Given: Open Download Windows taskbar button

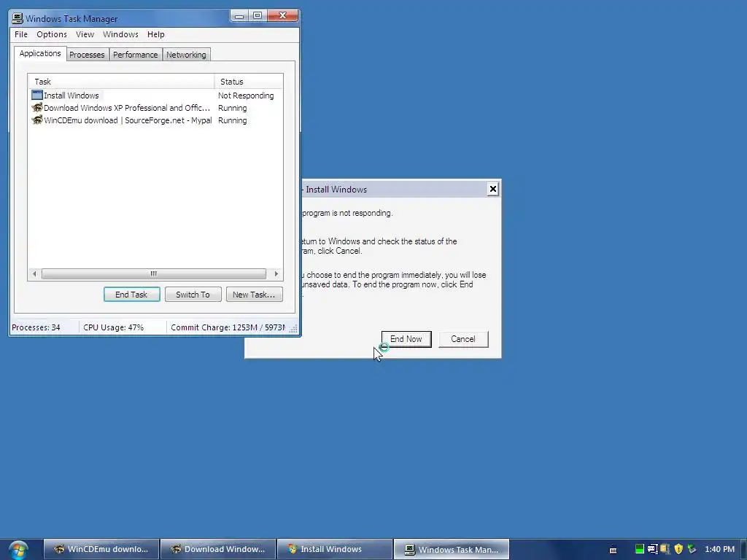Looking at the screenshot, I should coord(218,549).
